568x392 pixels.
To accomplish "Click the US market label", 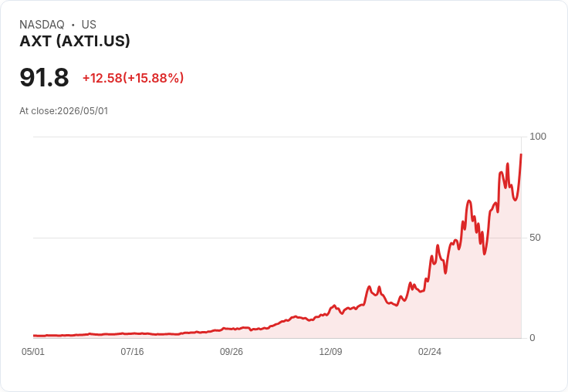I will (x=89, y=25).
